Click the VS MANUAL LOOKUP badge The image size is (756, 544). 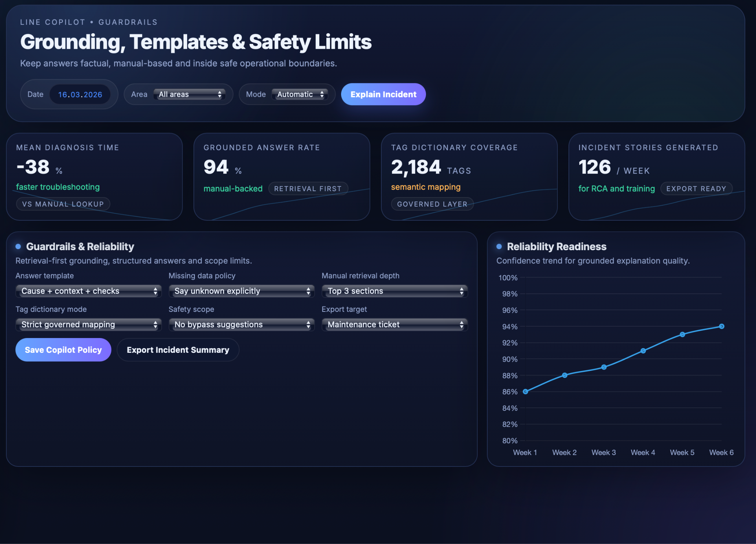63,204
